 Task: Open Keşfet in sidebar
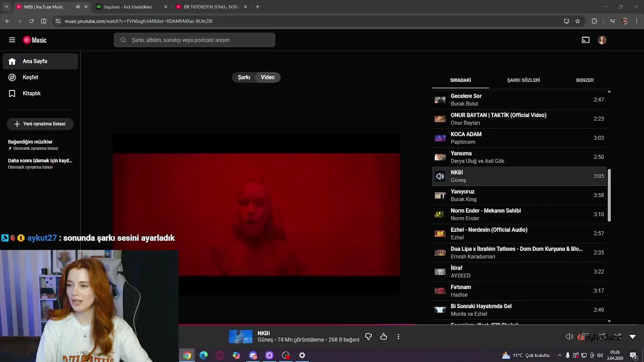[x=40, y=77]
